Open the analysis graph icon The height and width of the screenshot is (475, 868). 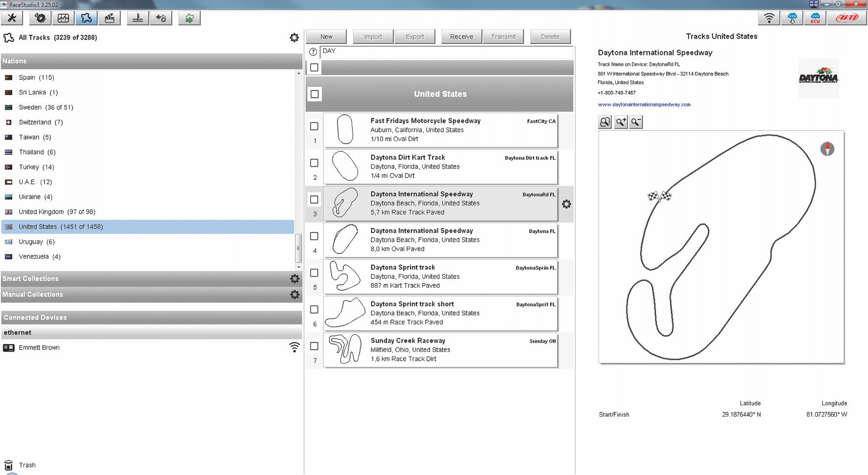(x=63, y=18)
